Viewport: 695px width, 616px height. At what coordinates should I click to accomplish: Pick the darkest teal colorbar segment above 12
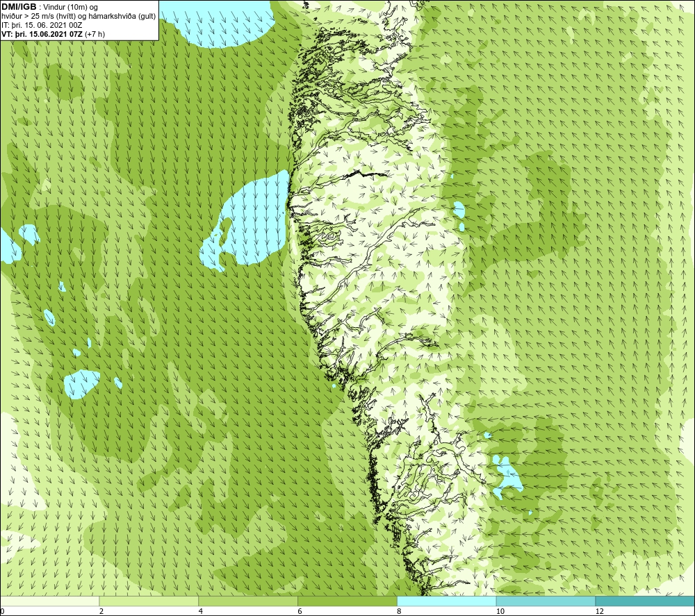click(645, 601)
